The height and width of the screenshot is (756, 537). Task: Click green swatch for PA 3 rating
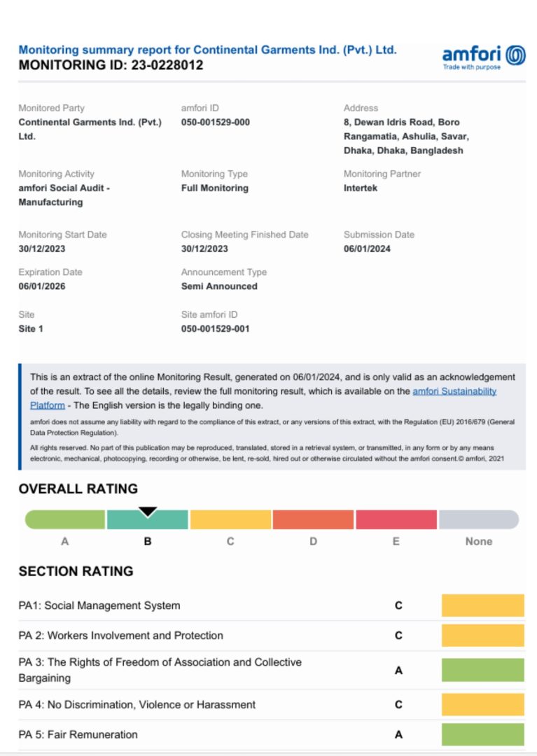pyautogui.click(x=482, y=670)
